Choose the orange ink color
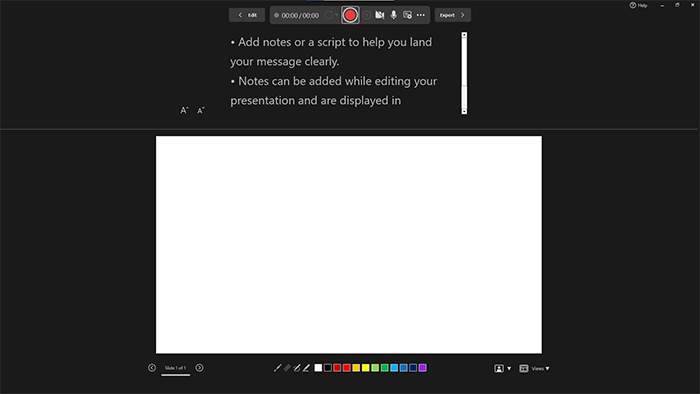 (356, 368)
